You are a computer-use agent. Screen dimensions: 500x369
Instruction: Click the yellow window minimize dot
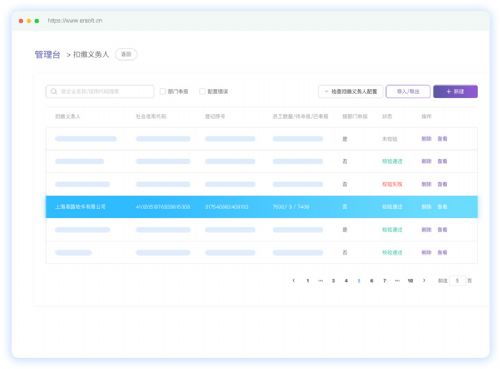coord(29,21)
